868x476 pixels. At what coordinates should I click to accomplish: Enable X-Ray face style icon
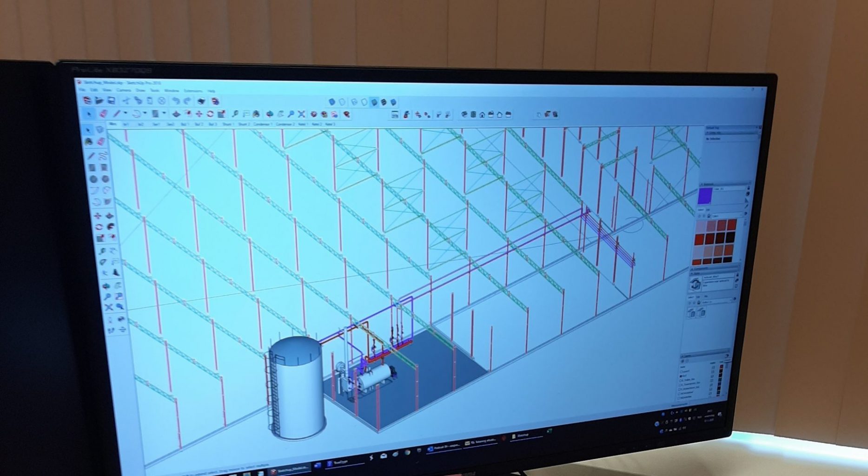332,102
